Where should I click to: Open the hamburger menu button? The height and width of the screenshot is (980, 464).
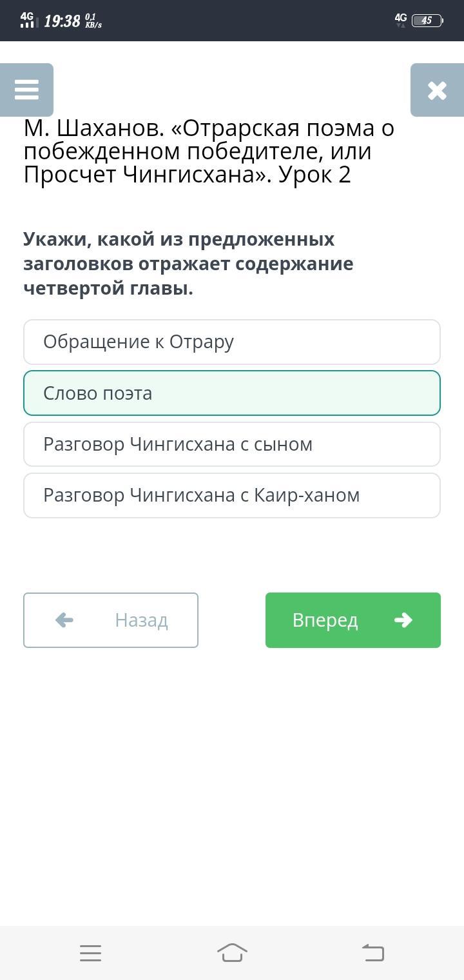click(x=26, y=90)
